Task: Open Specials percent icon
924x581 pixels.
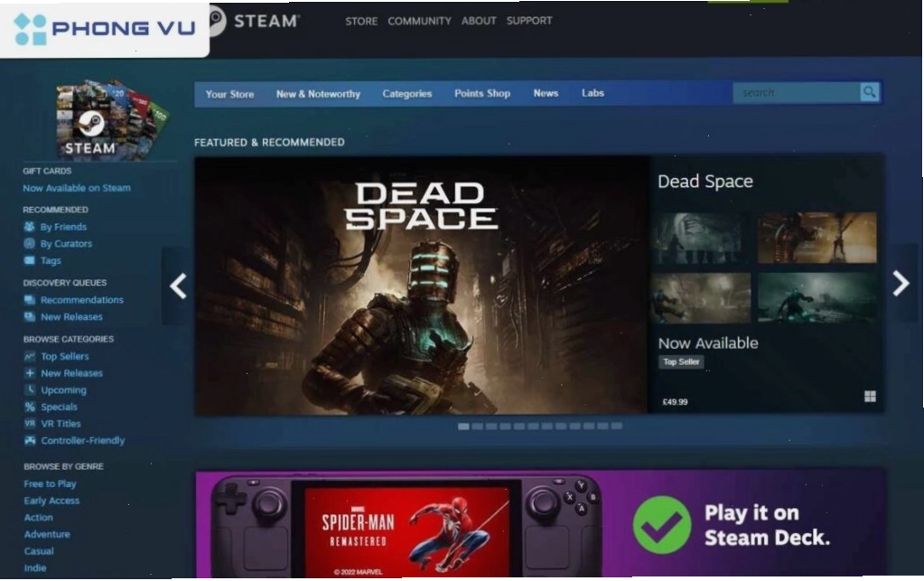Action: 30,407
